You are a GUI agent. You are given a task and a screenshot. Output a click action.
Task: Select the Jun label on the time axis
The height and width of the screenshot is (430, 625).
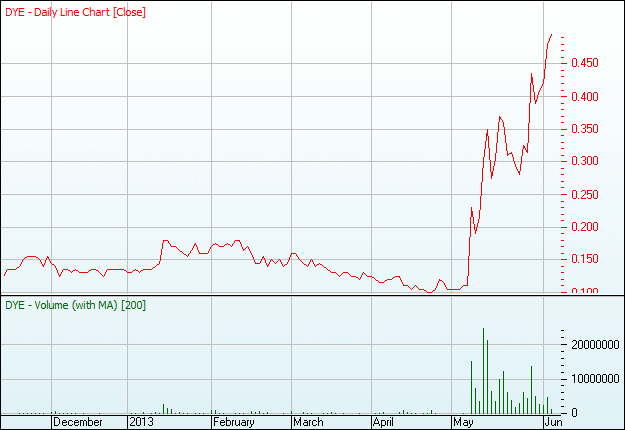pos(554,422)
